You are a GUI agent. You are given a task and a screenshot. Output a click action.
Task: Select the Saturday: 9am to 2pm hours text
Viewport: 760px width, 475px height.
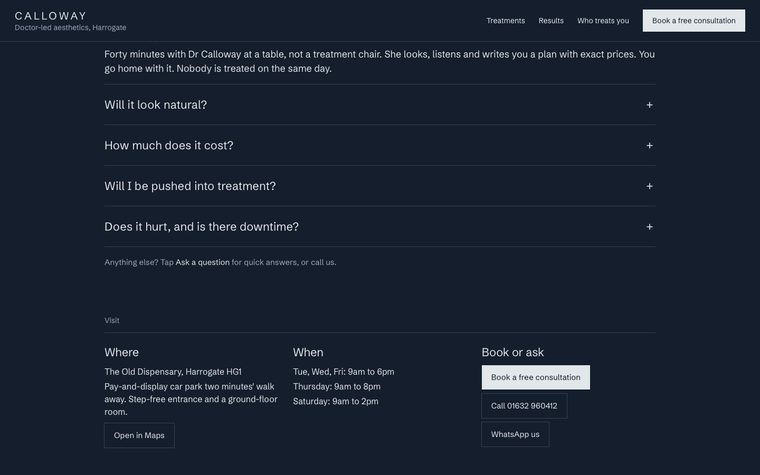[335, 401]
